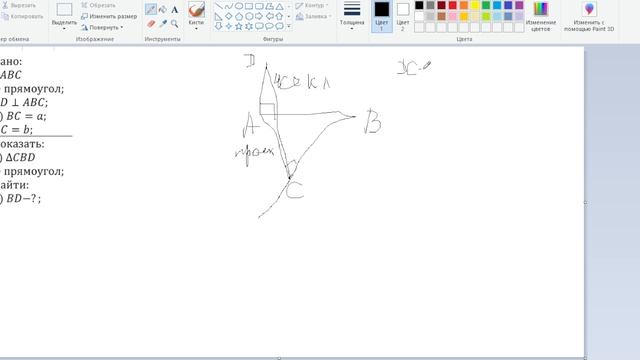Click Обрезать crop button
Screen dimensions: 640x360
click(98, 5)
